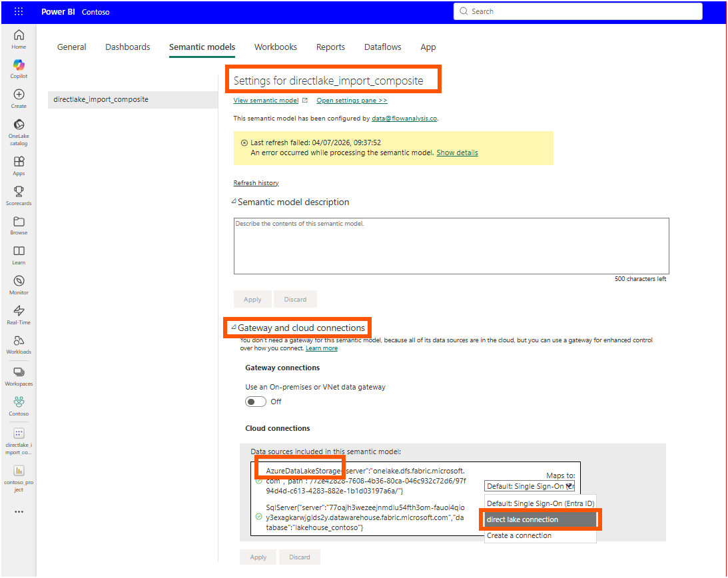Toggle the On-premises or VNet gateway switch

click(x=255, y=402)
